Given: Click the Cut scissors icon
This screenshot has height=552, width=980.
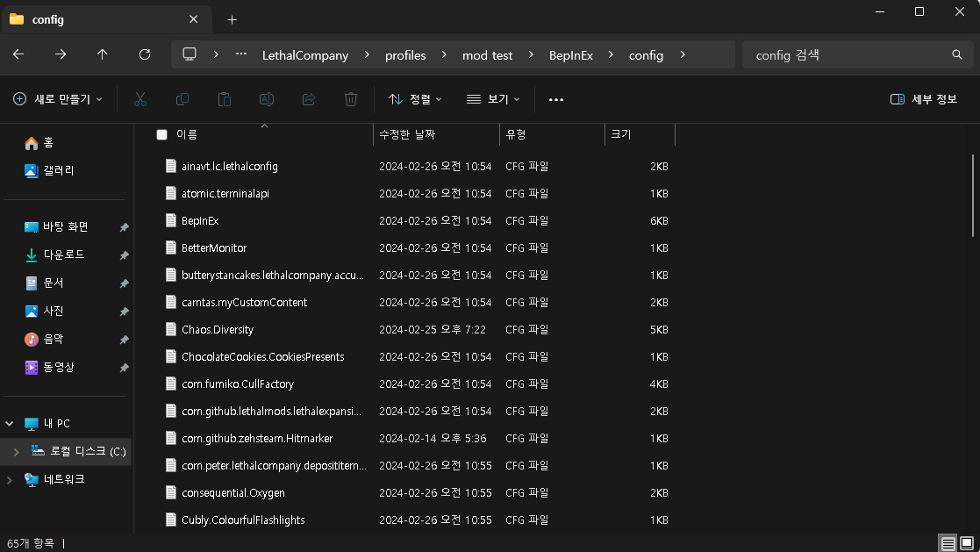Looking at the screenshot, I should click(140, 99).
